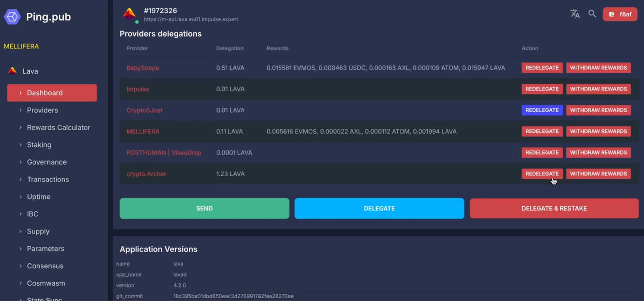The width and height of the screenshot is (644, 301).
Task: Expand the Staking chevron arrow
Action: pyautogui.click(x=21, y=145)
